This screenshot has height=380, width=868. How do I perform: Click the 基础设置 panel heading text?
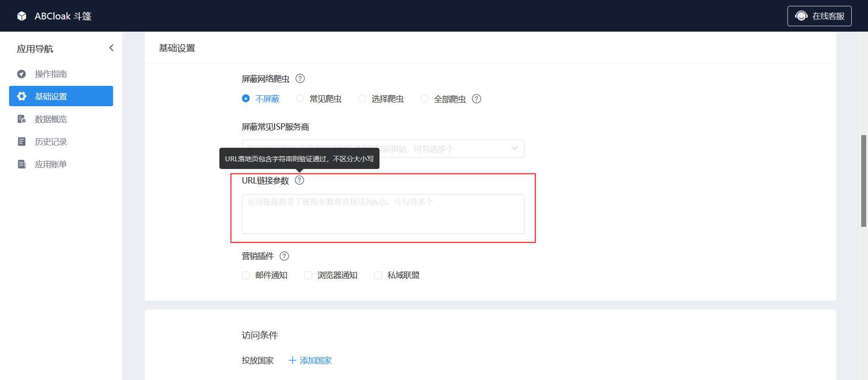[x=177, y=48]
